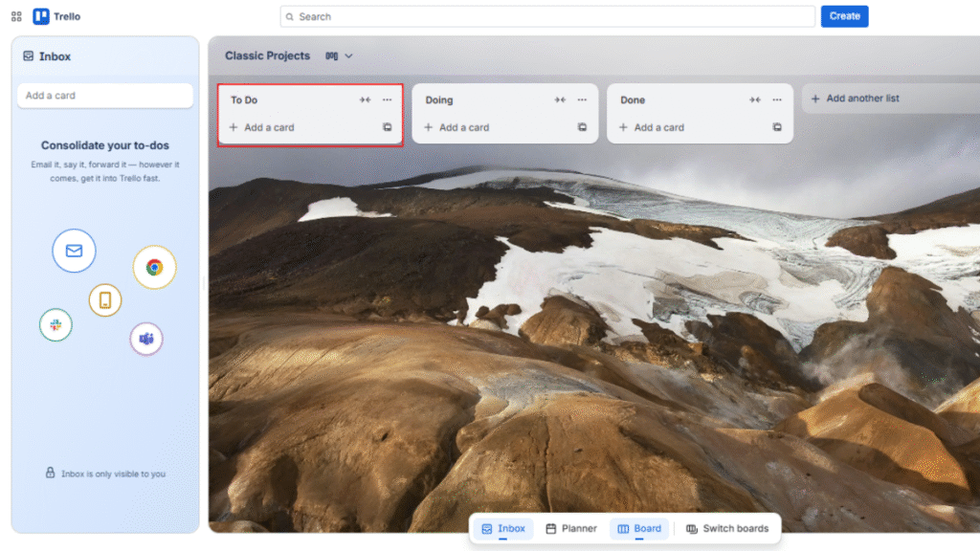Create card from template in Done list
This screenshot has width=980, height=551.
[778, 126]
